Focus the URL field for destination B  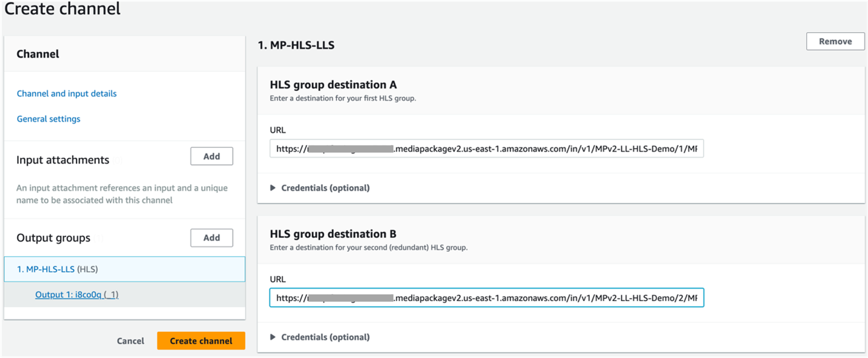point(486,298)
